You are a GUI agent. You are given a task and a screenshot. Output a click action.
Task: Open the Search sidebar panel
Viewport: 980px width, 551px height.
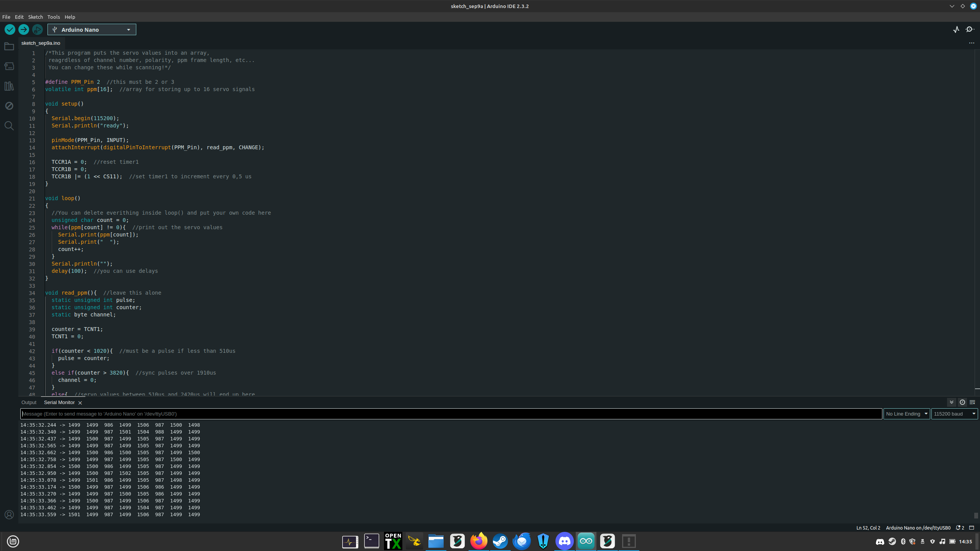[9, 126]
